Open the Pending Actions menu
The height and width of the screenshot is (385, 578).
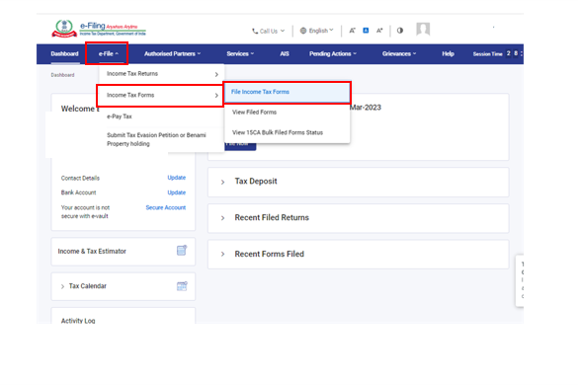[333, 54]
